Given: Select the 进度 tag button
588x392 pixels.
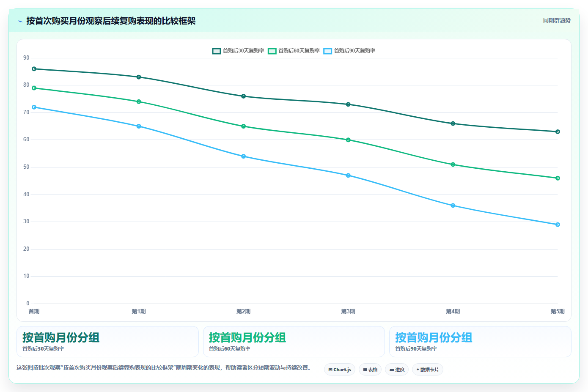Looking at the screenshot, I should pos(397,370).
